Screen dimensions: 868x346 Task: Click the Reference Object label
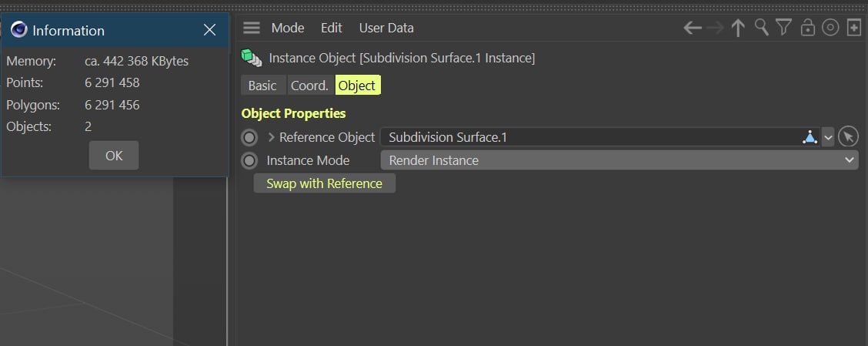[327, 137]
